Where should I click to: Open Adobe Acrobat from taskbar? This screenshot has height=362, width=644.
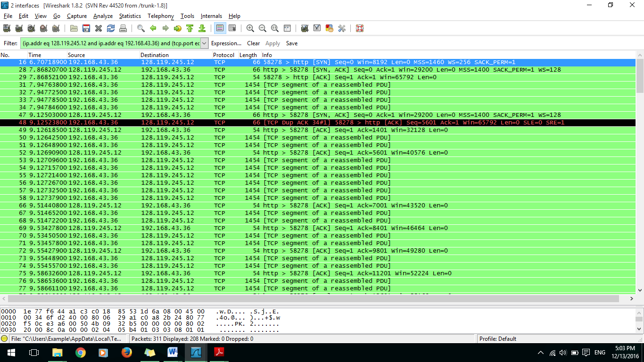point(219,352)
